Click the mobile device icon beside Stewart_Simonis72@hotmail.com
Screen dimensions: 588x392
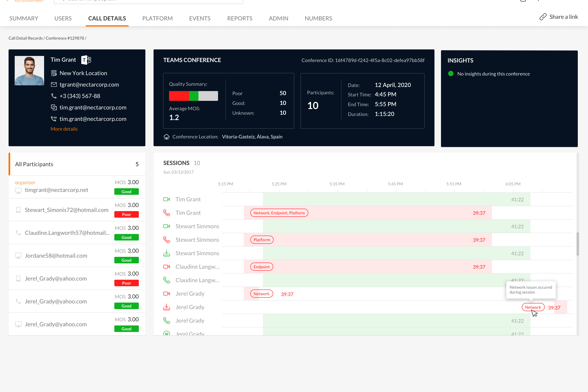click(18, 210)
